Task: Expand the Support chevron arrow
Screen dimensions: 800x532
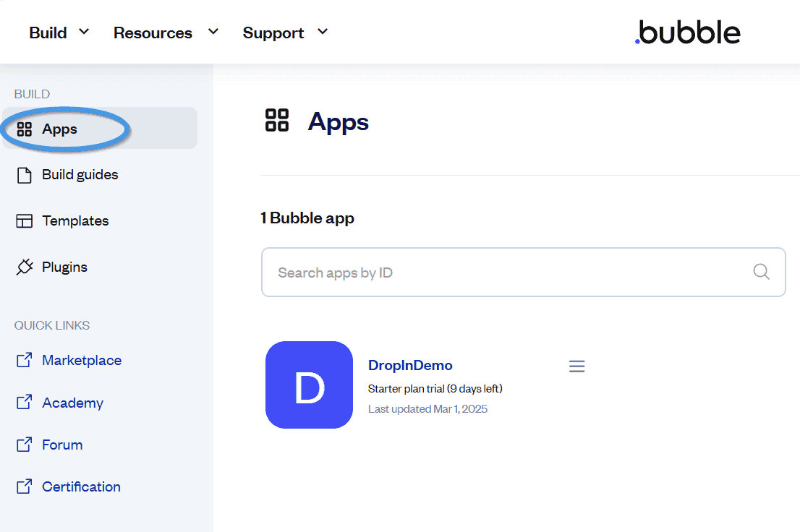Action: click(x=323, y=32)
